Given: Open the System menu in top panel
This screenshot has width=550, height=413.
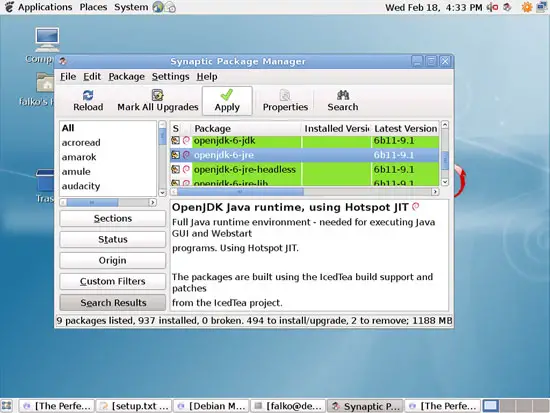Looking at the screenshot, I should click(131, 7).
